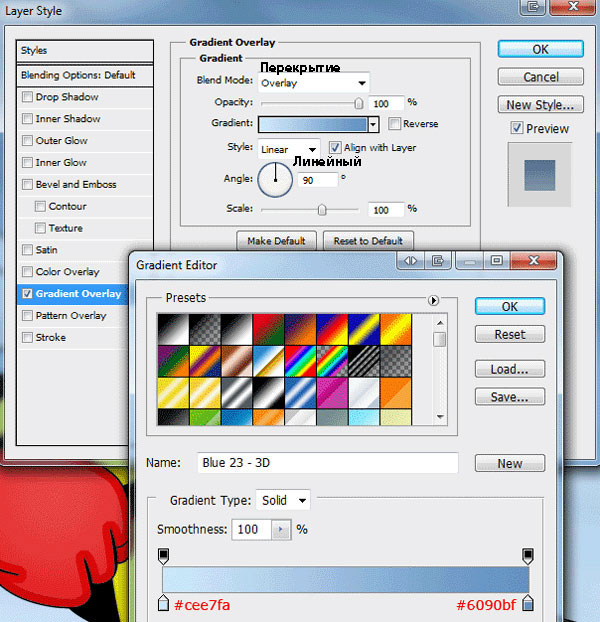This screenshot has width=600, height=622.
Task: Pick the transparent rainbow gradient preset
Action: click(332, 361)
